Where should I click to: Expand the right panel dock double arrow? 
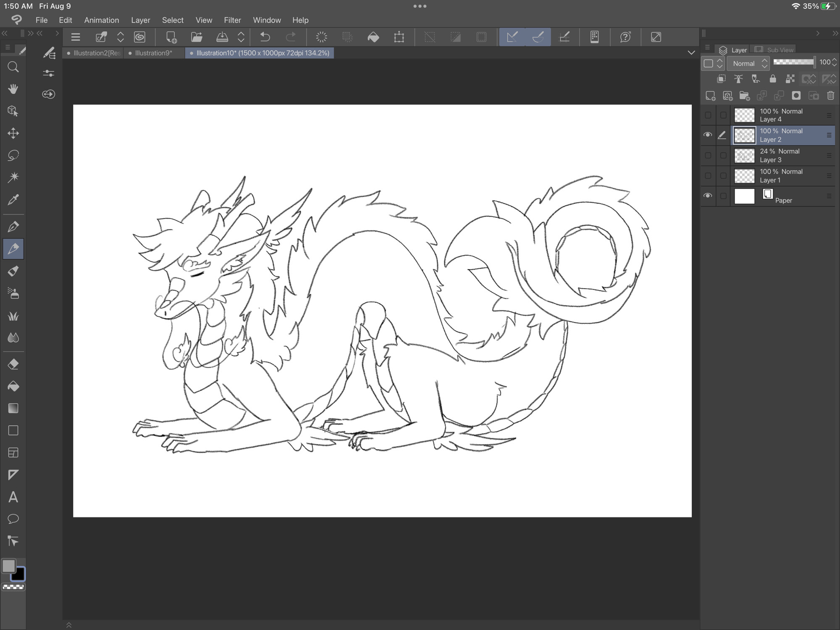(835, 33)
